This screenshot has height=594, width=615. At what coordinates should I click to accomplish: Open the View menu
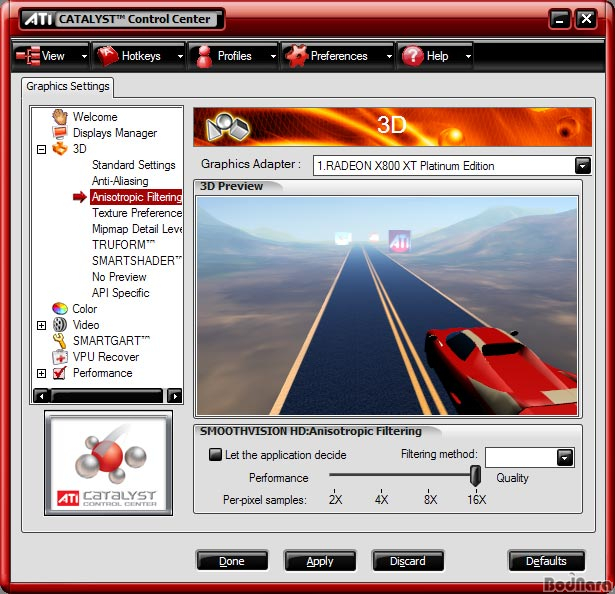(51, 56)
